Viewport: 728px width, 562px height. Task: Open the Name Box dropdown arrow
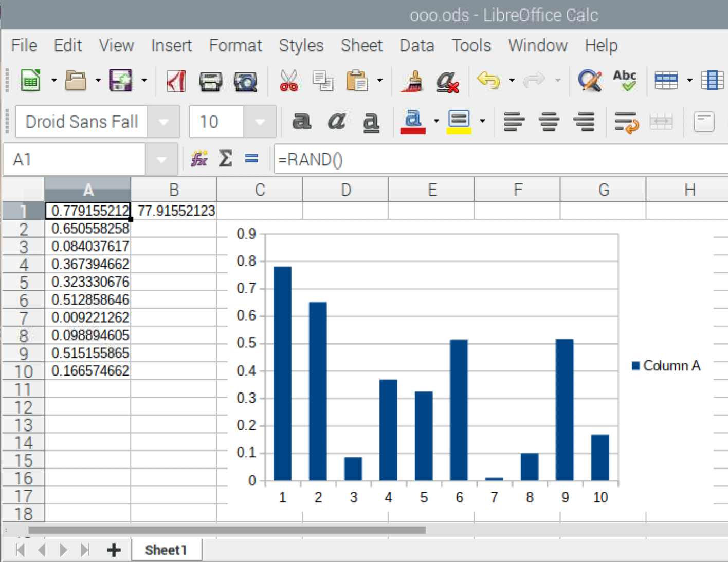[161, 160]
